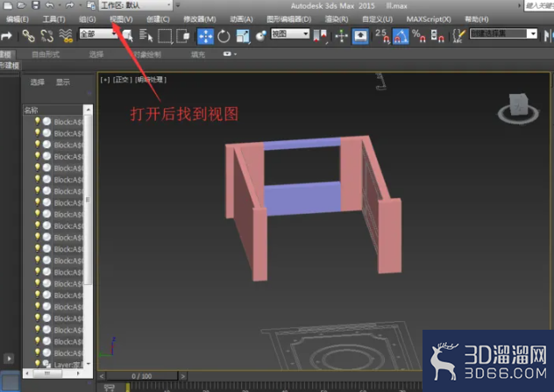The width and height of the screenshot is (554, 392).
Task: Open the 视图 reference coordinate system dropdown
Action: coord(290,34)
